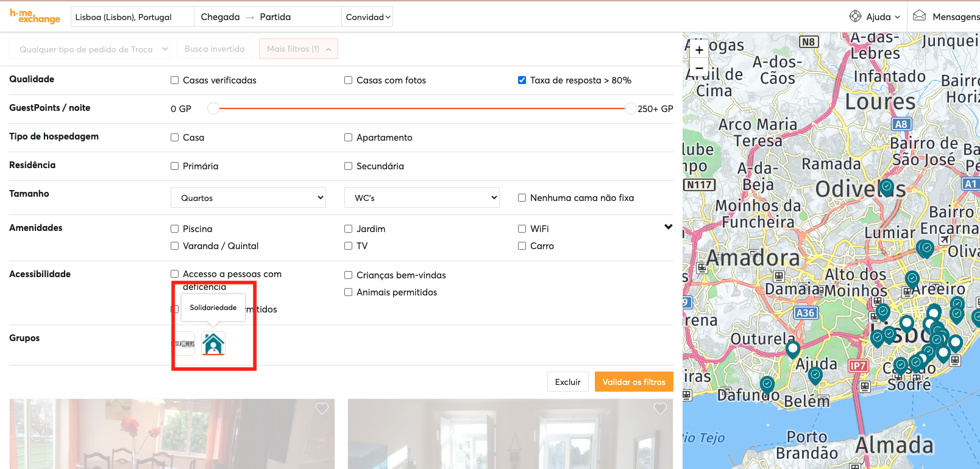Click the map pin near Ajuda
Viewport: 980px width, 469px height.
(x=815, y=376)
